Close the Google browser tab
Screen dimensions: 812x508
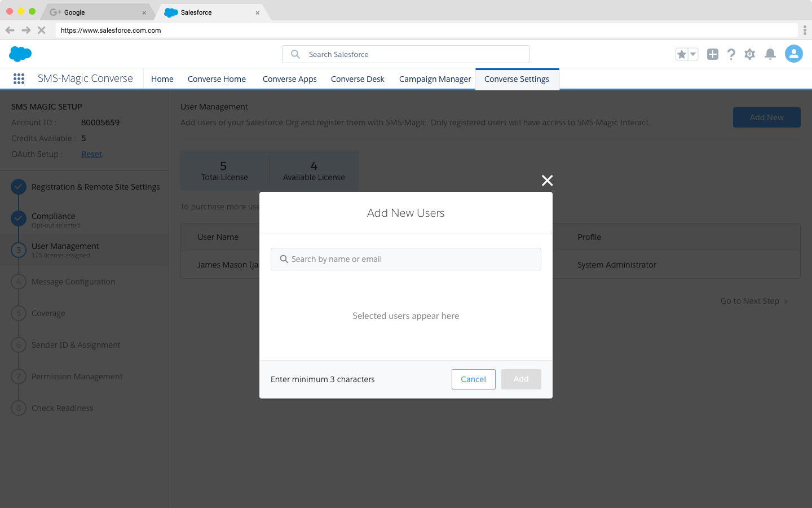pyautogui.click(x=144, y=12)
